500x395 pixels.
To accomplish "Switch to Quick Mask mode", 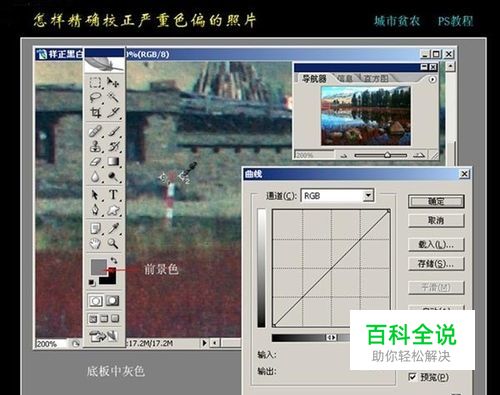I will [x=113, y=301].
